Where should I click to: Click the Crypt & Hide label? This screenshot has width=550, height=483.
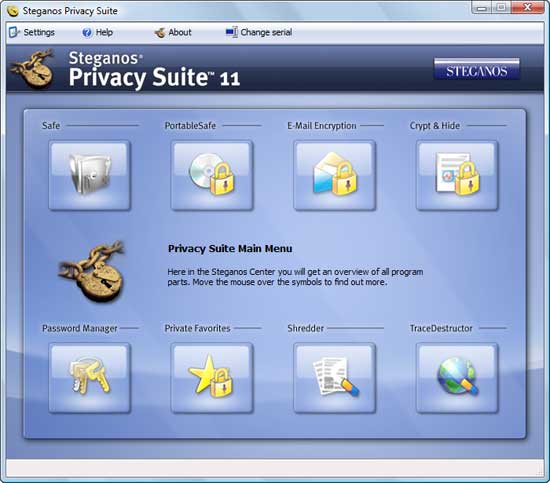435,126
